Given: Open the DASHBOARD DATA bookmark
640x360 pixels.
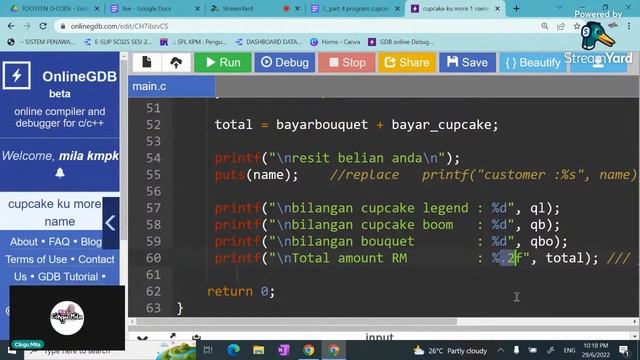Looking at the screenshot, I should pyautogui.click(x=269, y=42).
